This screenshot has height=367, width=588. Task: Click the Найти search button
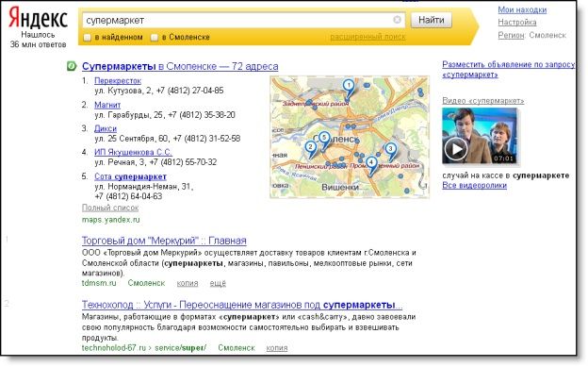point(432,20)
